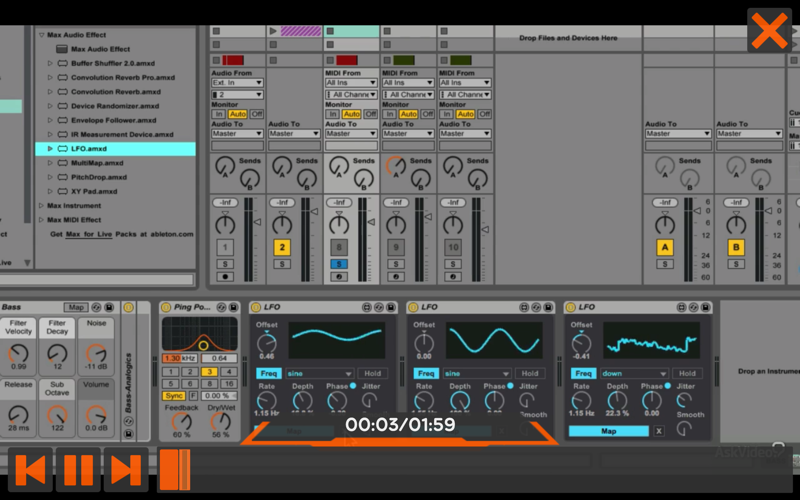This screenshot has height=500, width=800.
Task: Solo track 8 with the S button
Action: (339, 264)
